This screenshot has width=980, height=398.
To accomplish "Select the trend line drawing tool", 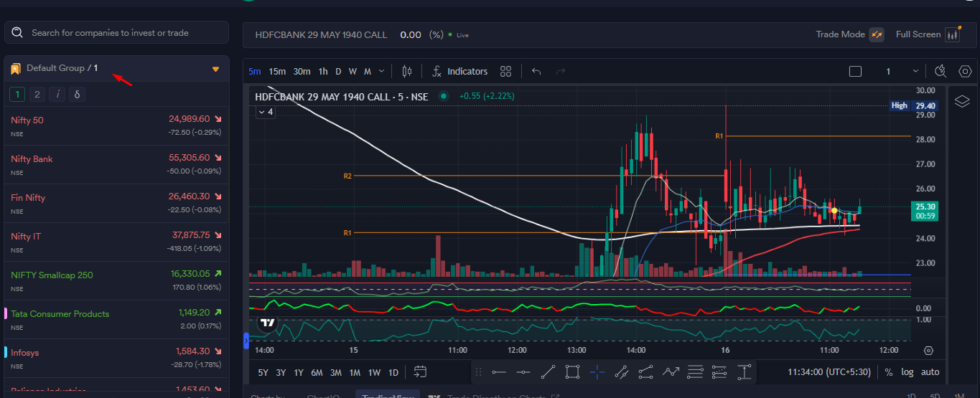I will coord(548,371).
